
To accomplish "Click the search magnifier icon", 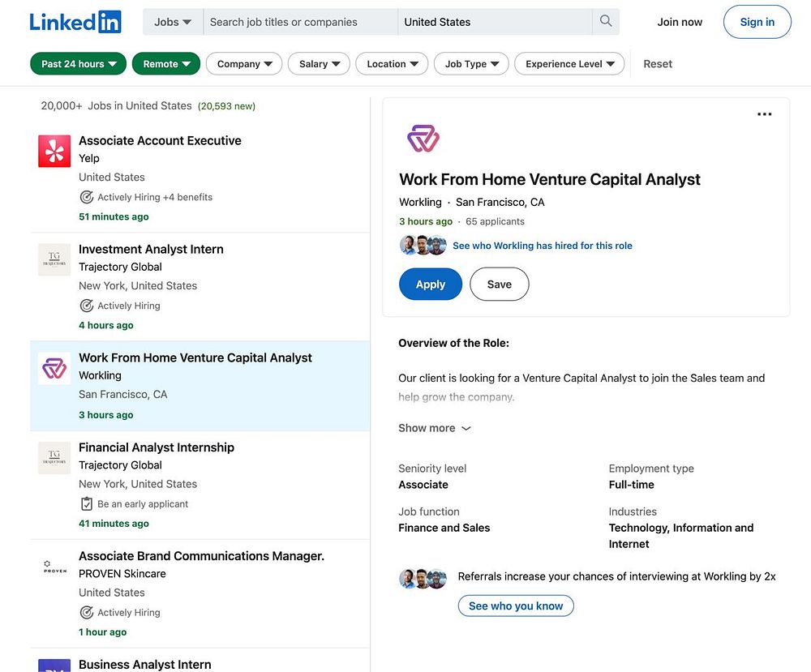I will point(606,22).
